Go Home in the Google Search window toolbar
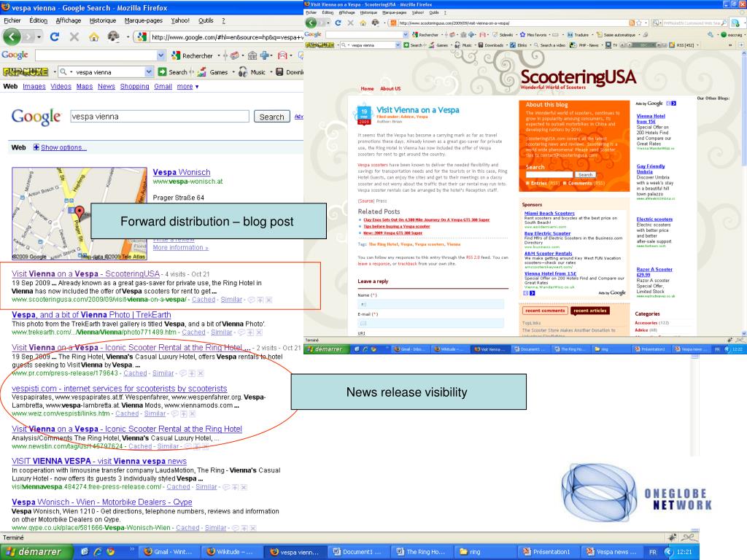 pos(94,36)
